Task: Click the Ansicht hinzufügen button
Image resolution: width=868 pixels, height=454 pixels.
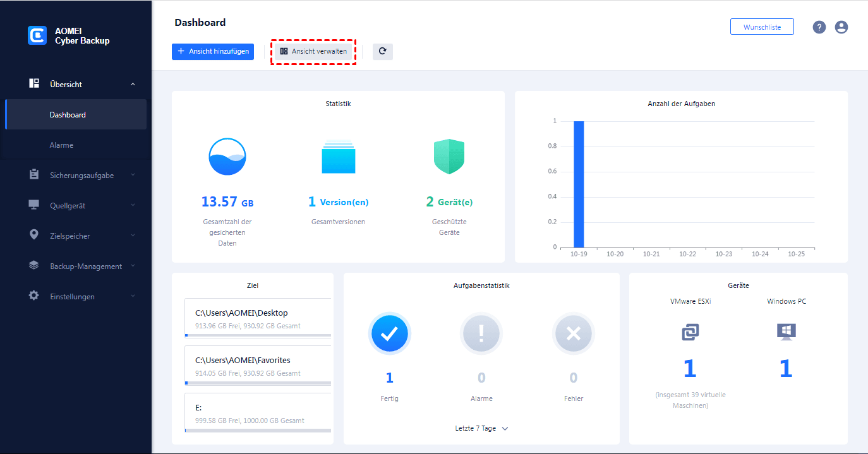Action: coord(213,52)
